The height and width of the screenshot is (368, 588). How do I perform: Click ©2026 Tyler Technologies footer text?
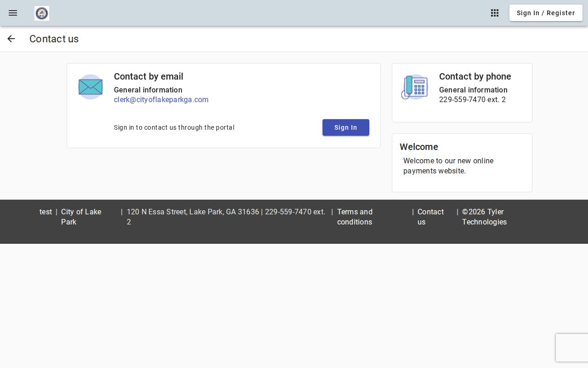pos(484,217)
